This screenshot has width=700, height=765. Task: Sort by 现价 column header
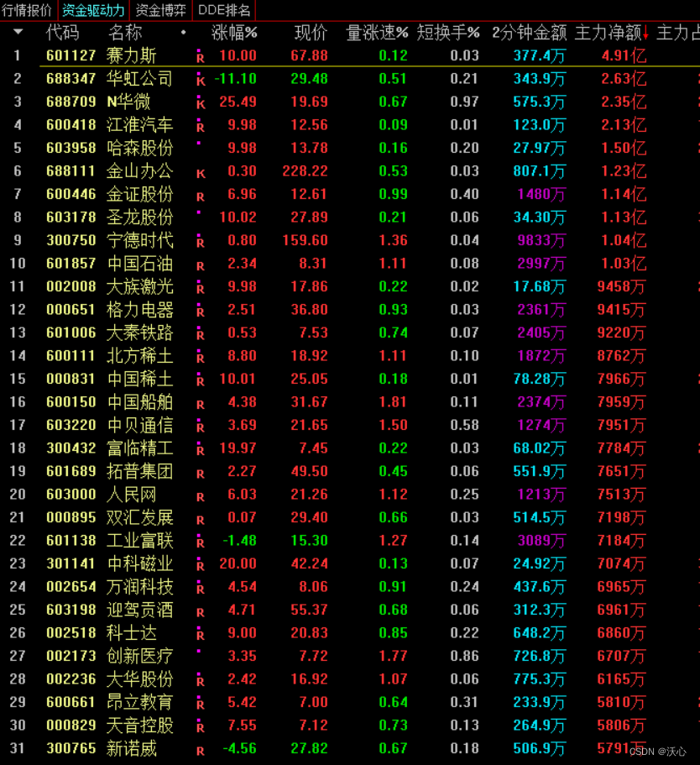tap(311, 33)
